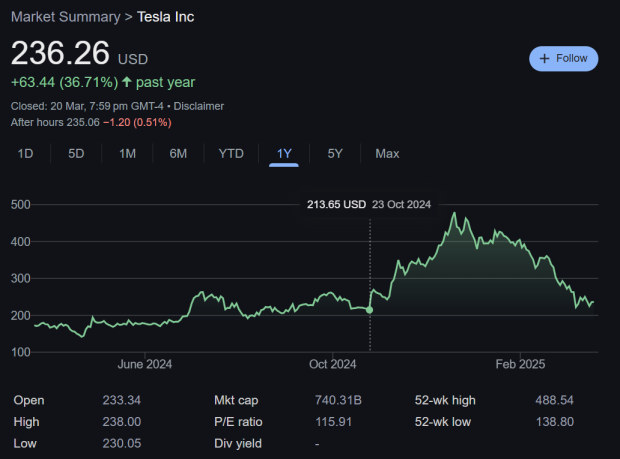Click the Low value 230.05
The height and width of the screenshot is (459, 620).
point(121,444)
